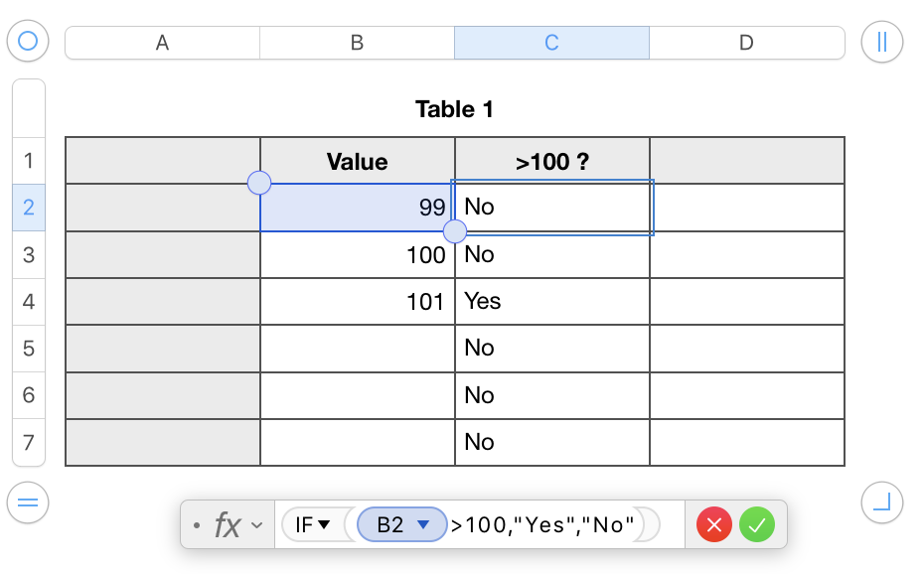This screenshot has width=924, height=574.
Task: Click the add row handle at bottom-left
Action: point(28,502)
